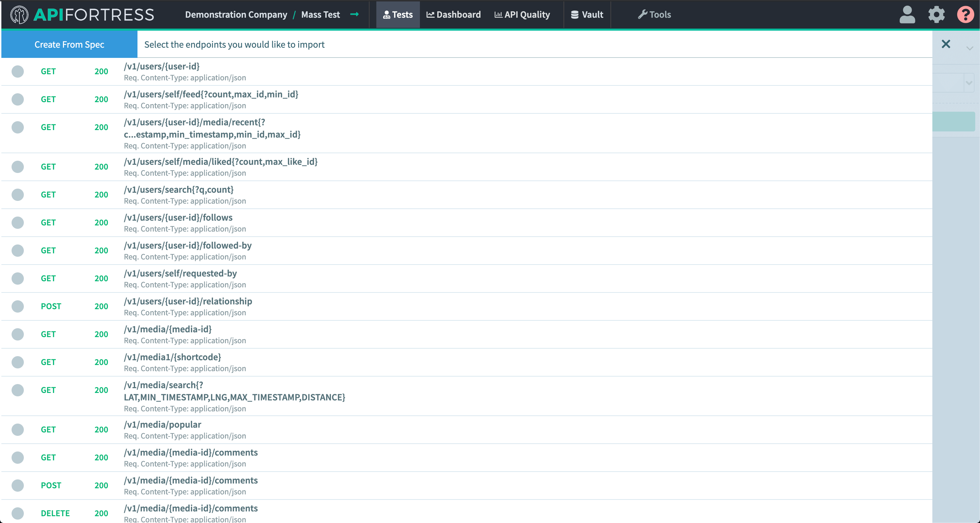Open Tools using the wrench icon
This screenshot has width=980, height=523.
[642, 14]
